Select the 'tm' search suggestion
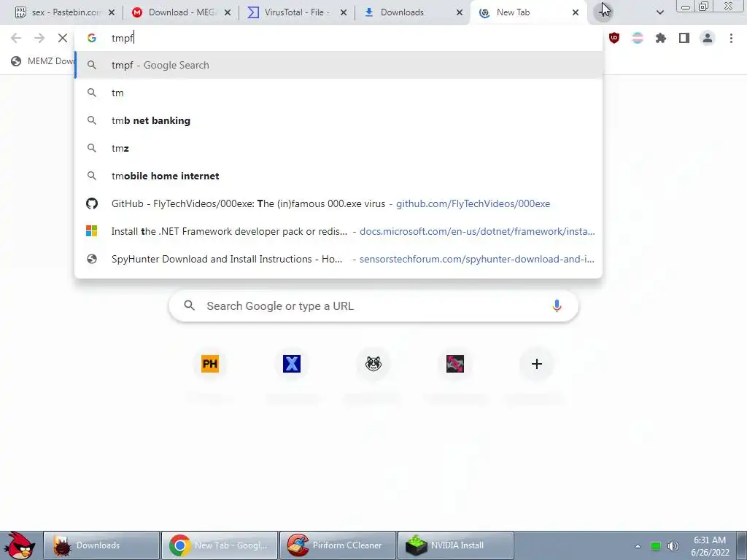Viewport: 747px width, 560px height. coord(338,93)
